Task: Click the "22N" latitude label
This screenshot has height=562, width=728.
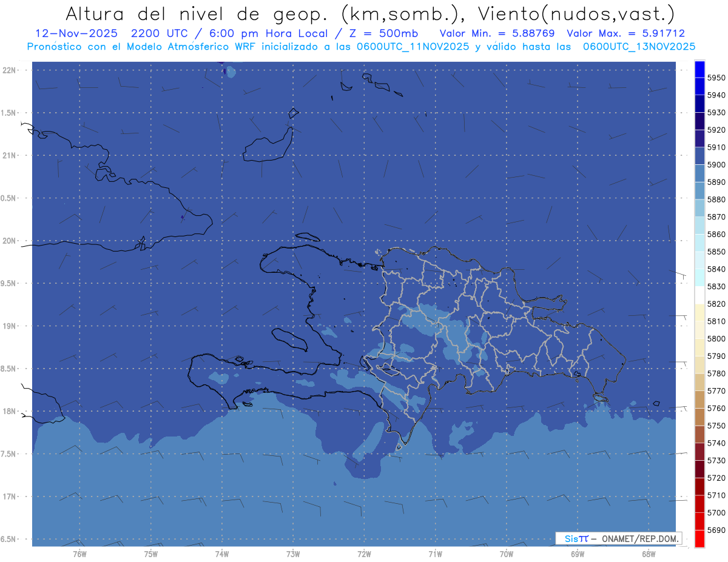Action: [8, 70]
